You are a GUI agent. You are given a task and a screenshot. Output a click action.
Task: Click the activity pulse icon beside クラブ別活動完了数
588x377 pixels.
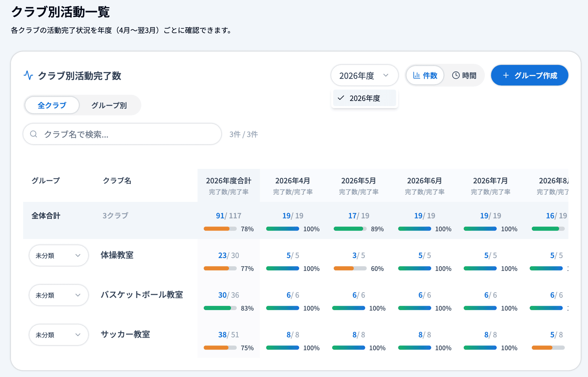pos(28,76)
